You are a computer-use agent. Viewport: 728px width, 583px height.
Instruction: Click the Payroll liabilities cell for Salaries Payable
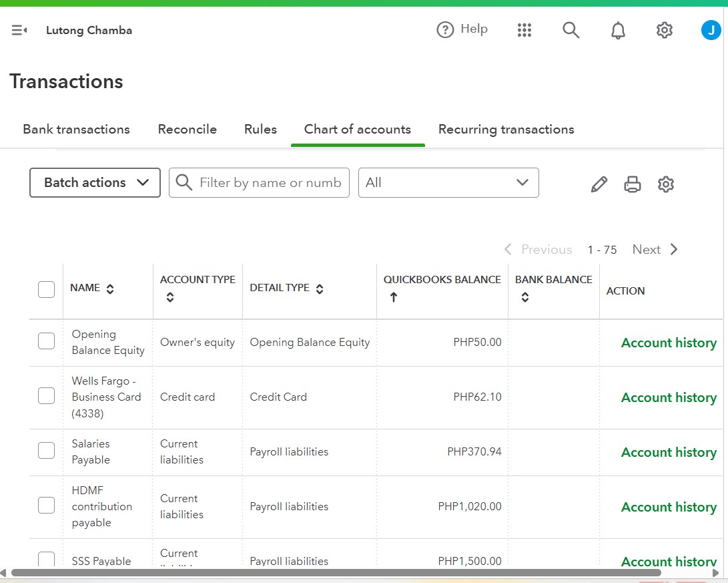pyautogui.click(x=289, y=452)
